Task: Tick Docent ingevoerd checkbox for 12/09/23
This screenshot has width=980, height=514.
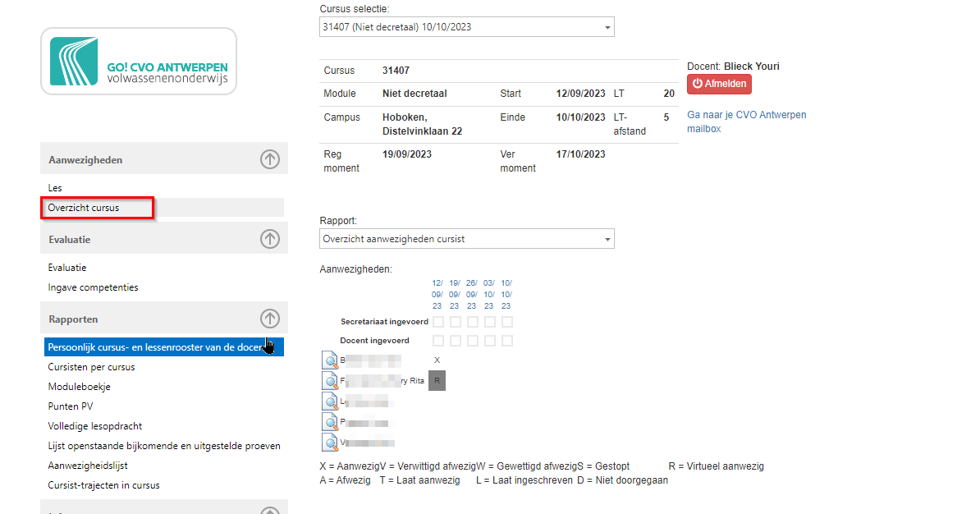Action: coord(438,341)
